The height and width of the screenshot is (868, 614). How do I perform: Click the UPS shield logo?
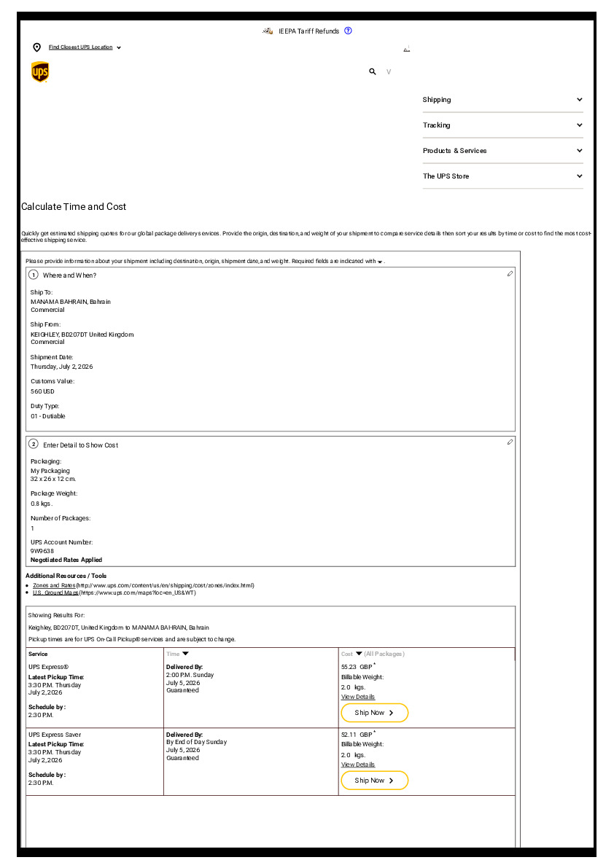(x=40, y=72)
